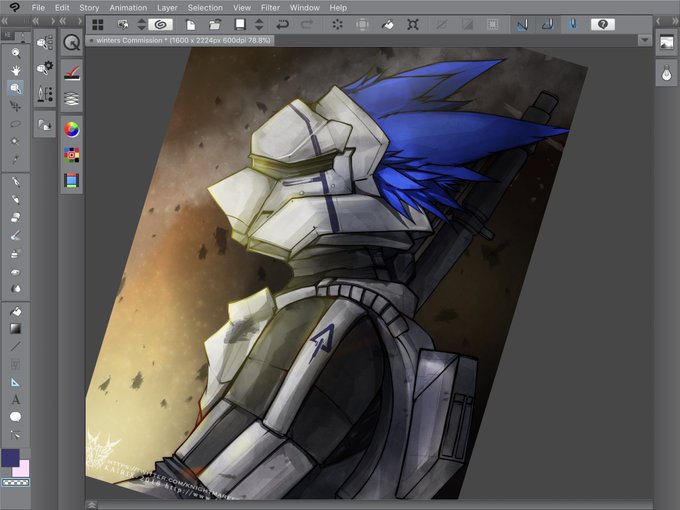Open the Brush Size palette
The height and width of the screenshot is (510, 680).
click(x=45, y=94)
